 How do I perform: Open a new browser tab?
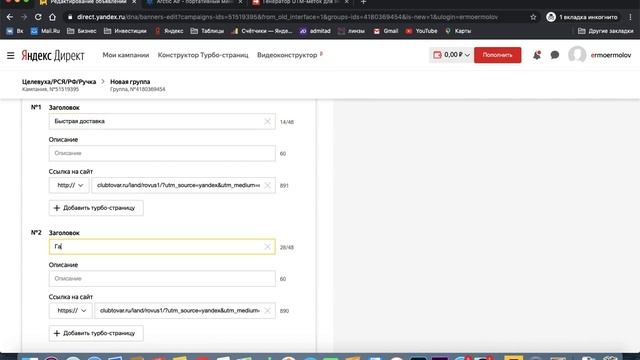[363, 2]
